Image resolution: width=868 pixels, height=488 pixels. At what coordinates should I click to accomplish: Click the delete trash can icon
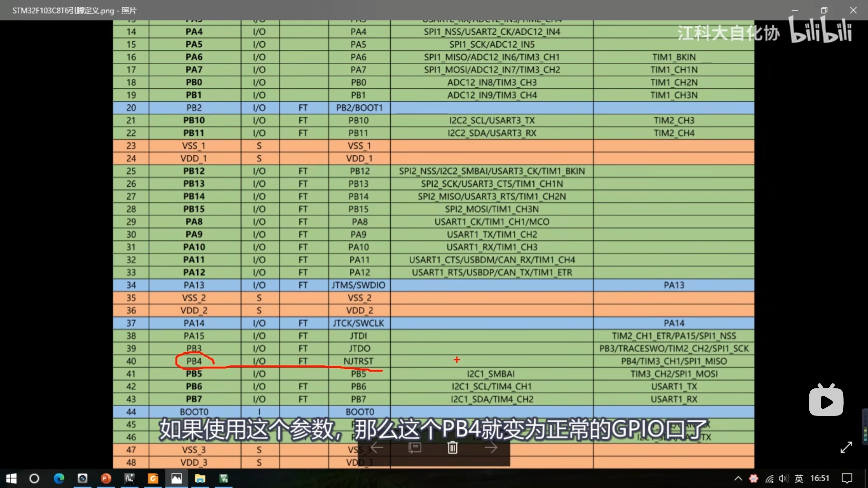(453, 448)
